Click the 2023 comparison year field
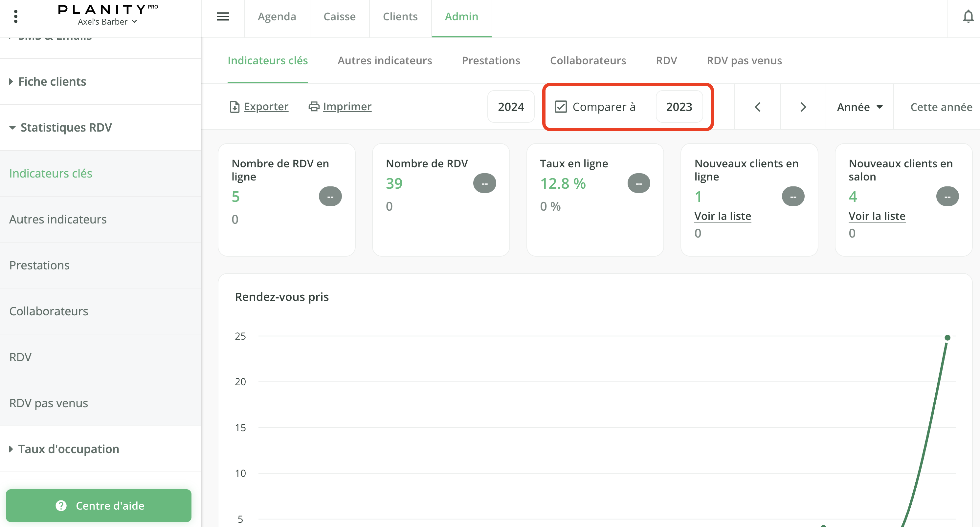Image resolution: width=980 pixels, height=527 pixels. 679,107
